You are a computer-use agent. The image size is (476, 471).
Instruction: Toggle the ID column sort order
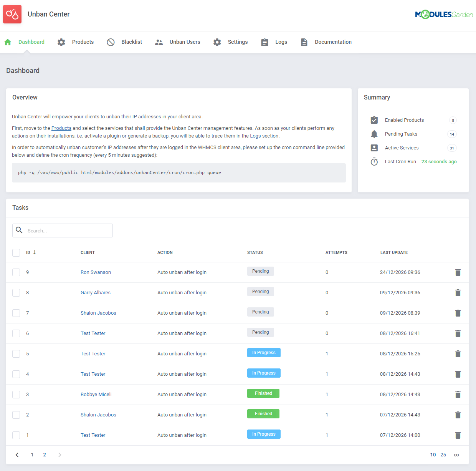[31, 252]
